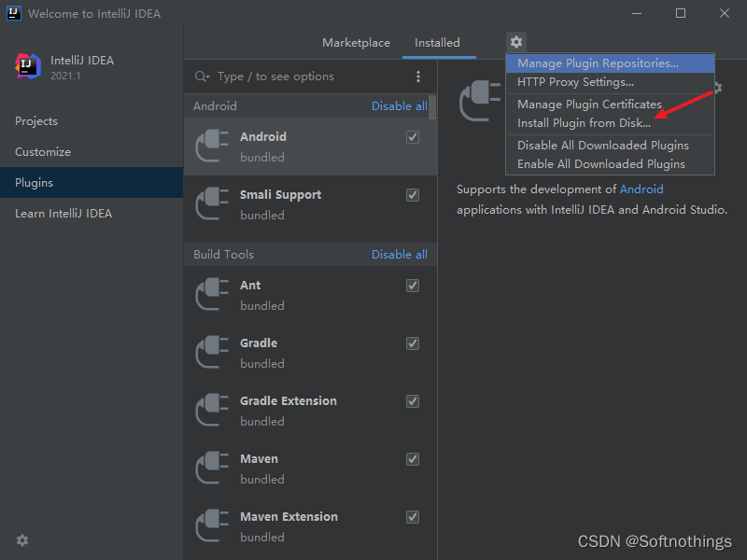Screen dimensions: 747x560
Task: Uncheck the Smali Support checkbox
Action: (413, 195)
